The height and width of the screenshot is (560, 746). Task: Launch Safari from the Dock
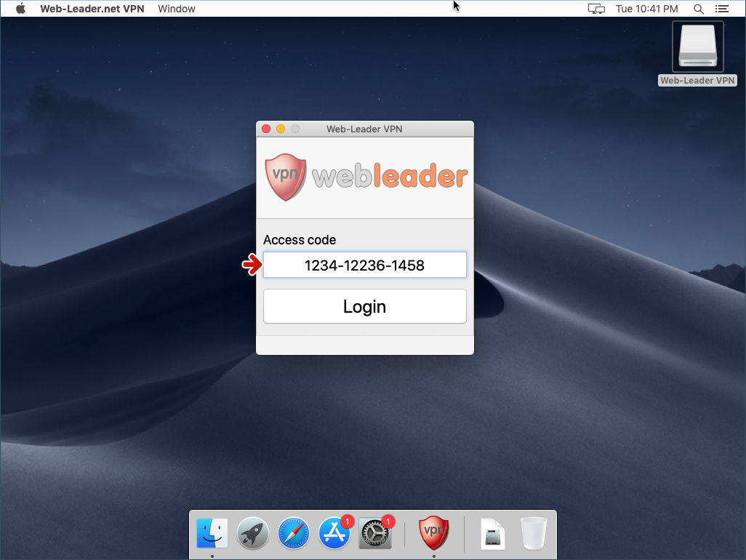294,533
